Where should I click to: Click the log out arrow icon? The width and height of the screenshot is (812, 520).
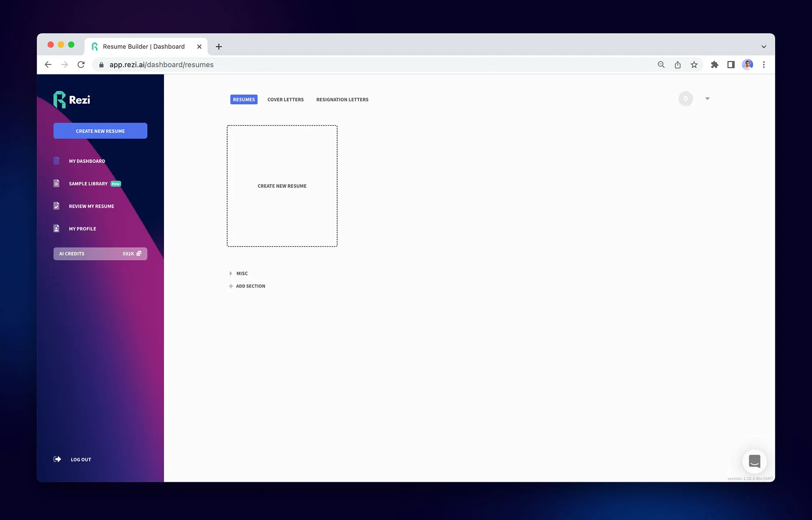pyautogui.click(x=57, y=459)
